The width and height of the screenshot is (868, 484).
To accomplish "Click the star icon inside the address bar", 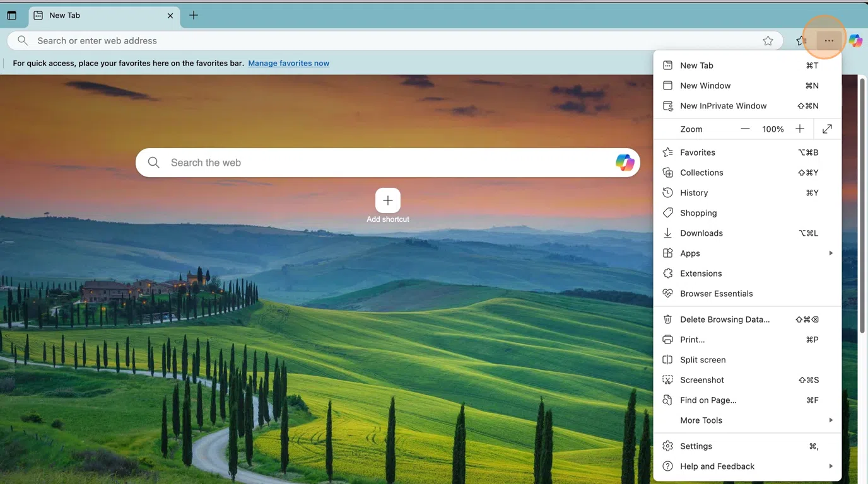I will pos(768,41).
